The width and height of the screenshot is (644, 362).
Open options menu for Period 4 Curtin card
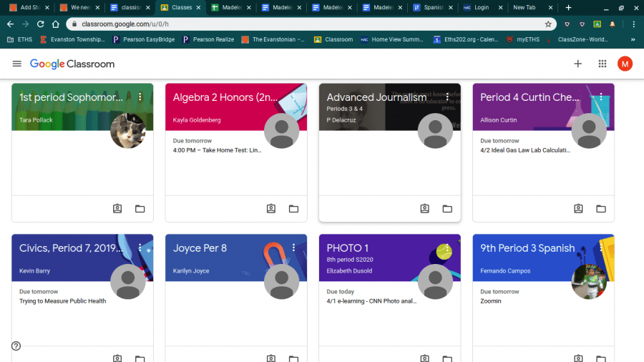click(601, 97)
